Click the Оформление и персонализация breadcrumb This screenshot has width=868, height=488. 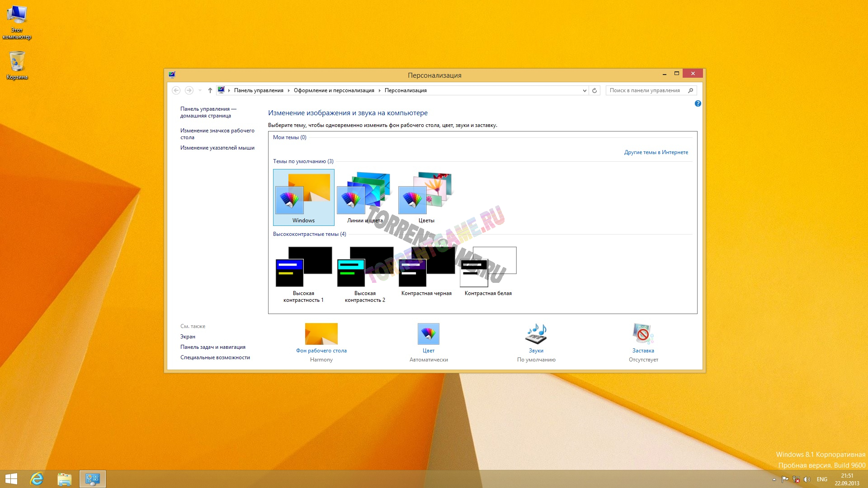(x=334, y=90)
